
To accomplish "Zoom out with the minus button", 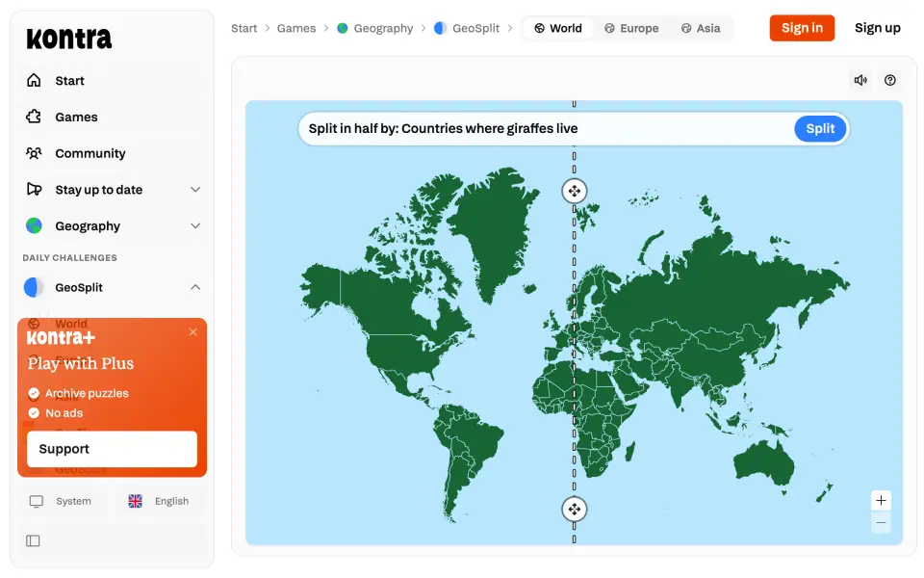I will pos(881,522).
